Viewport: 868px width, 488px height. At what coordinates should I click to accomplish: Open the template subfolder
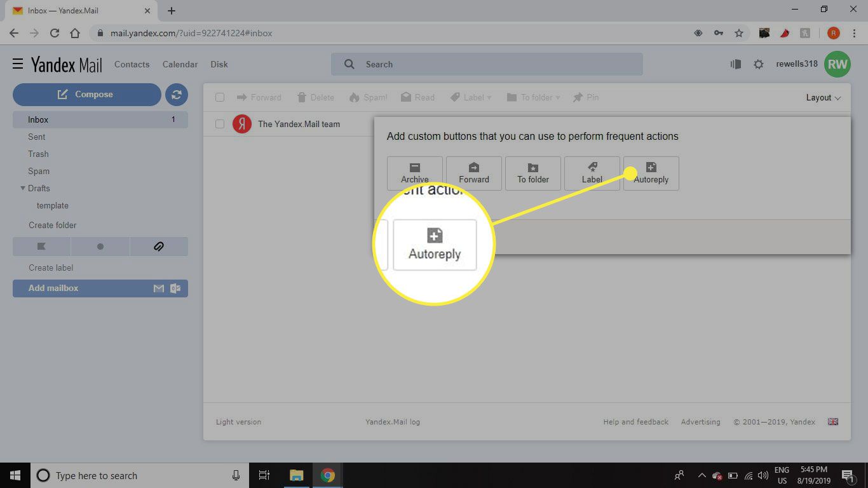pyautogui.click(x=53, y=205)
